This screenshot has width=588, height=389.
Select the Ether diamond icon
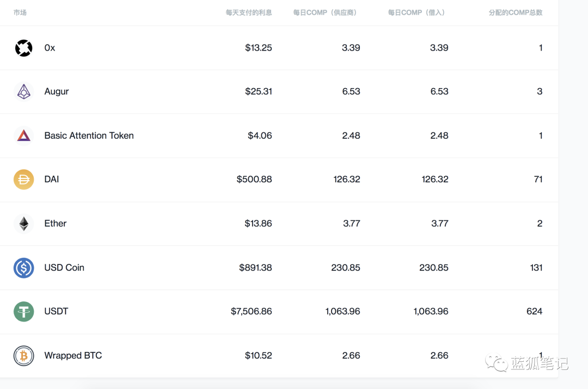(23, 224)
